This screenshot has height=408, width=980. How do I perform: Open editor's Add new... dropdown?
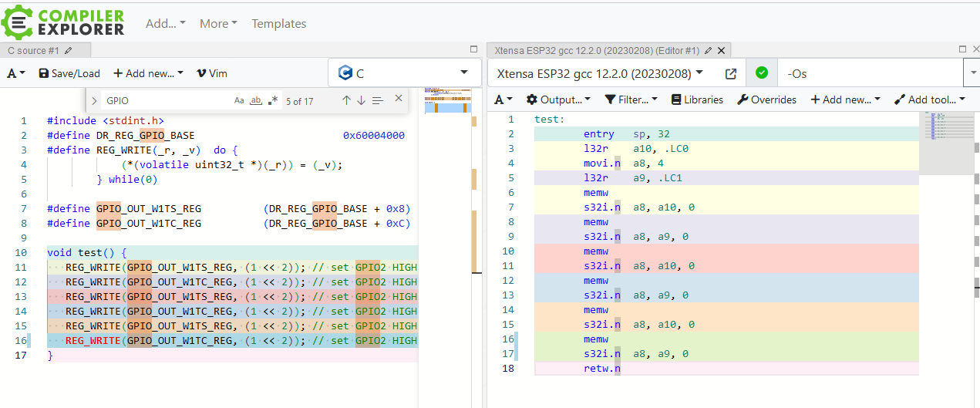point(148,73)
